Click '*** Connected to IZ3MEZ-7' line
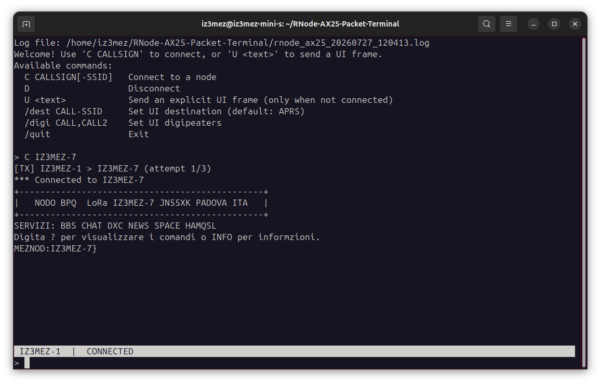Image resolution: width=600 pixels, height=384 pixels. 79,180
